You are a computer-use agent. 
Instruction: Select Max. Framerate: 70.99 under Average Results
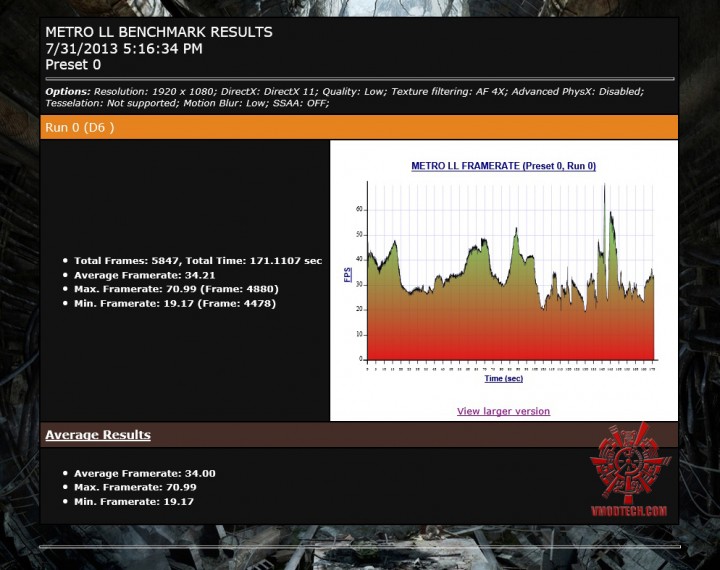point(135,487)
